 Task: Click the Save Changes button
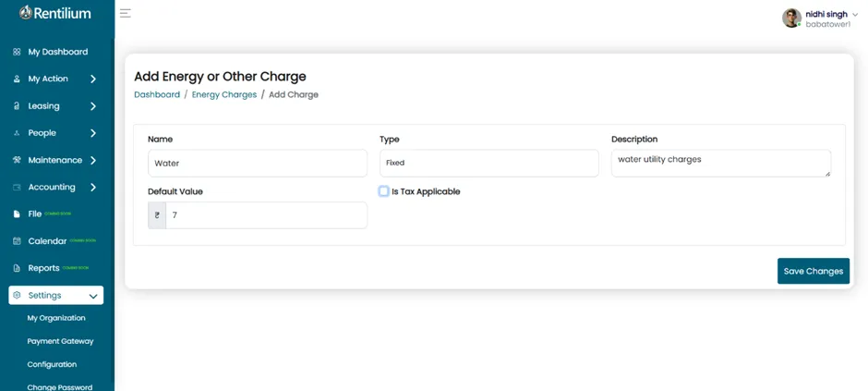coord(814,271)
